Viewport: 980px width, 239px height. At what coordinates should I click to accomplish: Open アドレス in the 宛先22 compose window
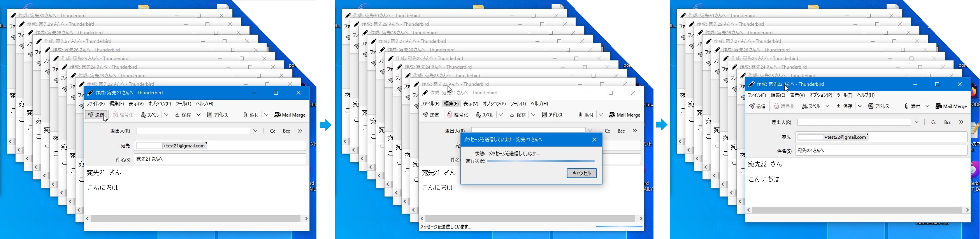879,106
